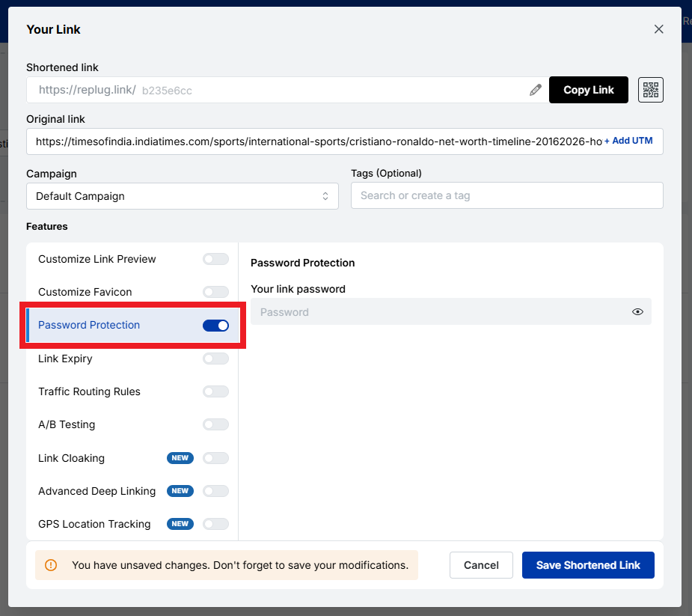Save the shortened link

pyautogui.click(x=588, y=565)
